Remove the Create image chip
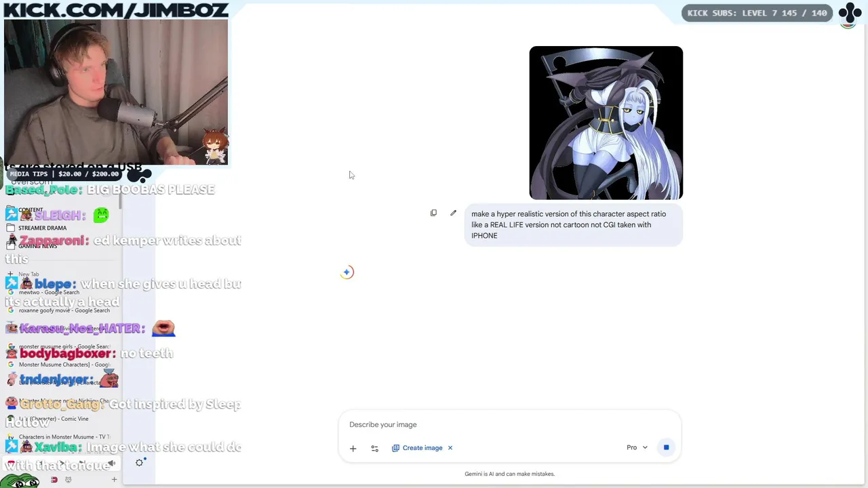The height and width of the screenshot is (488, 868). click(x=450, y=448)
